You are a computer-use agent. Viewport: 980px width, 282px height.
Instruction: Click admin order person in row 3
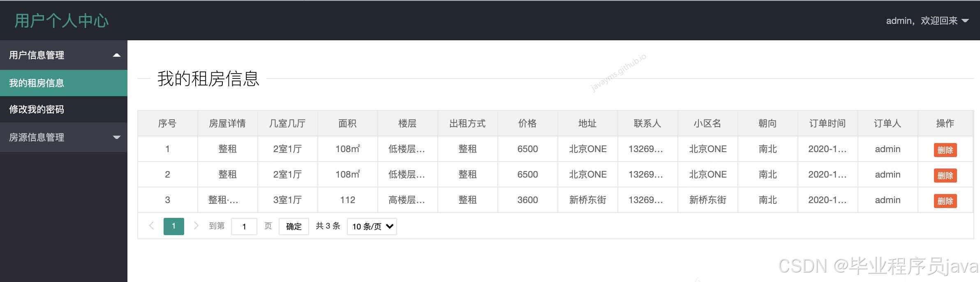(x=888, y=200)
